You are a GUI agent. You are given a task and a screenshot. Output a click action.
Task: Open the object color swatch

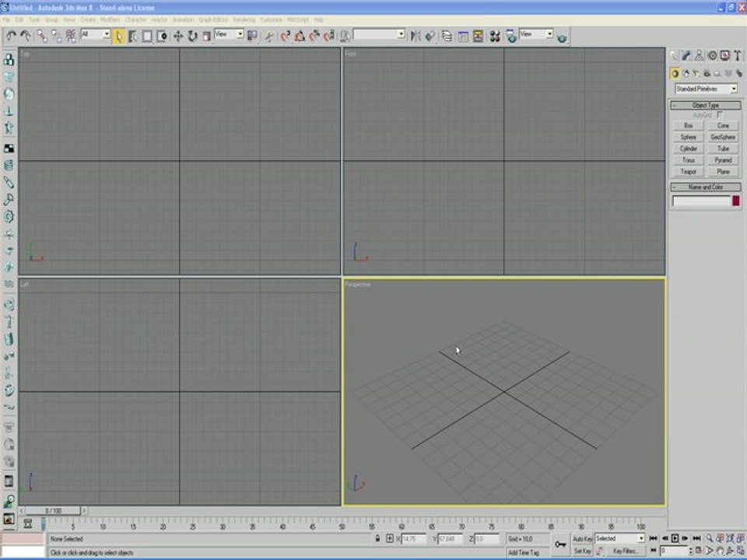pyautogui.click(x=736, y=201)
